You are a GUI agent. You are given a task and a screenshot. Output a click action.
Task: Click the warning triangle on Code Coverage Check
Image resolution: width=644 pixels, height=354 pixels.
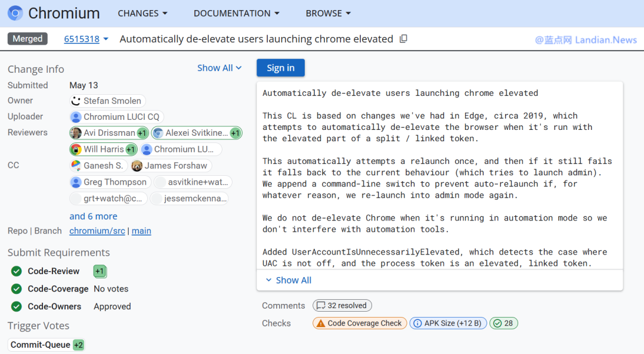click(x=320, y=324)
